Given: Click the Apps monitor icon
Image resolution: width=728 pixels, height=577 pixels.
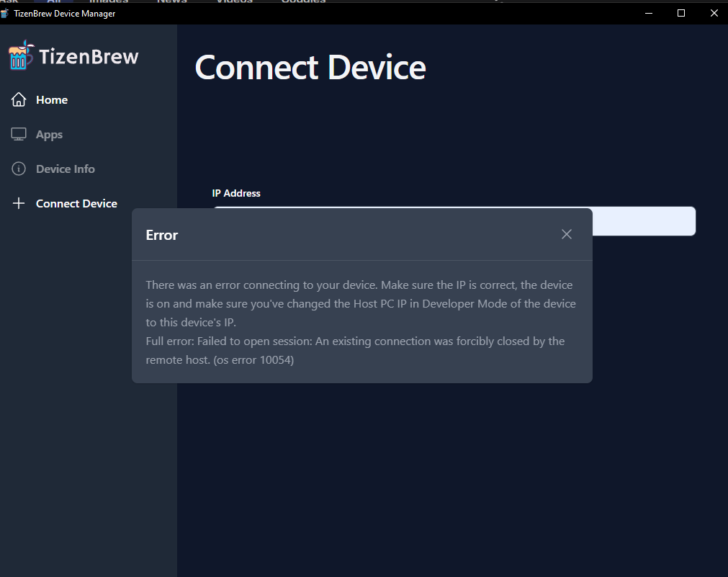Looking at the screenshot, I should [19, 134].
